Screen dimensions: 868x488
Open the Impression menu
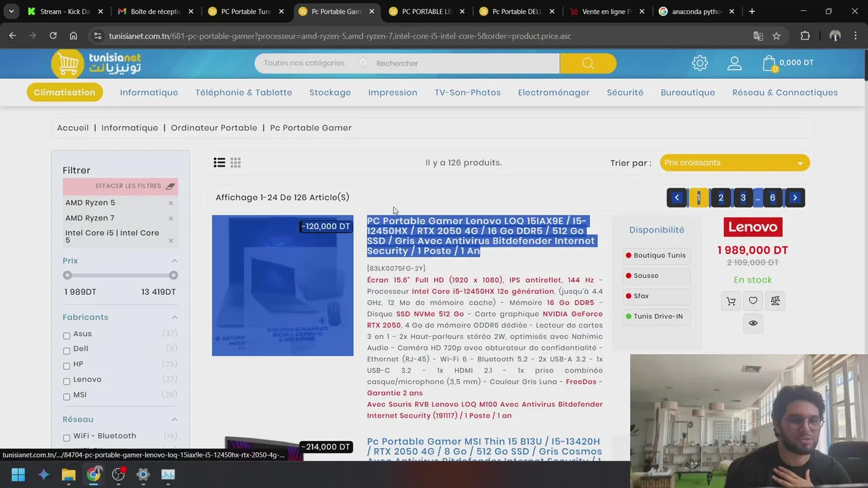(393, 92)
